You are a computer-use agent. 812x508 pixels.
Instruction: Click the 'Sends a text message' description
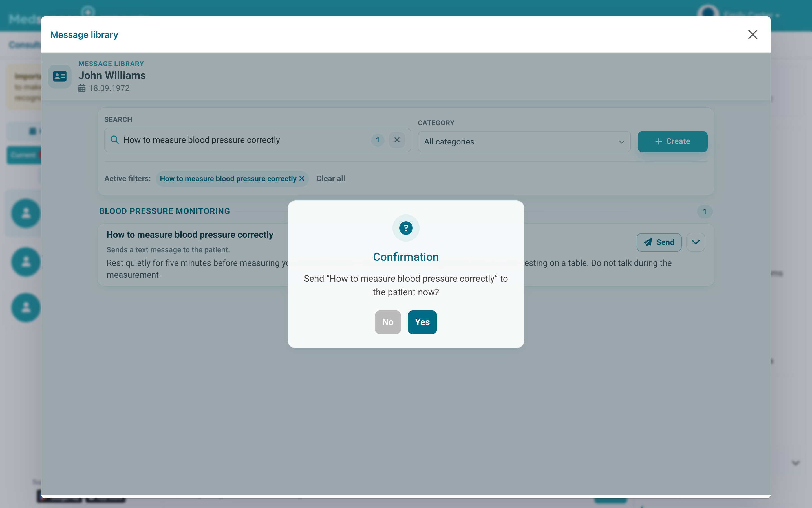pyautogui.click(x=168, y=250)
